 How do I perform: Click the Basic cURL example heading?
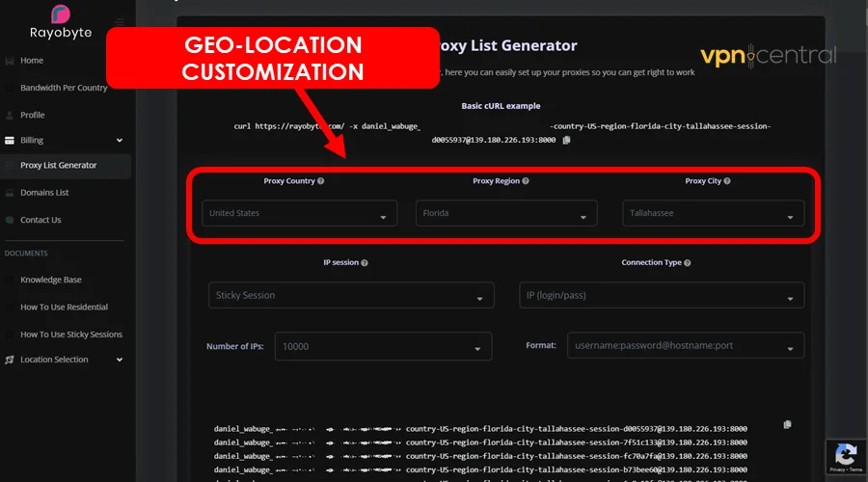pos(501,106)
